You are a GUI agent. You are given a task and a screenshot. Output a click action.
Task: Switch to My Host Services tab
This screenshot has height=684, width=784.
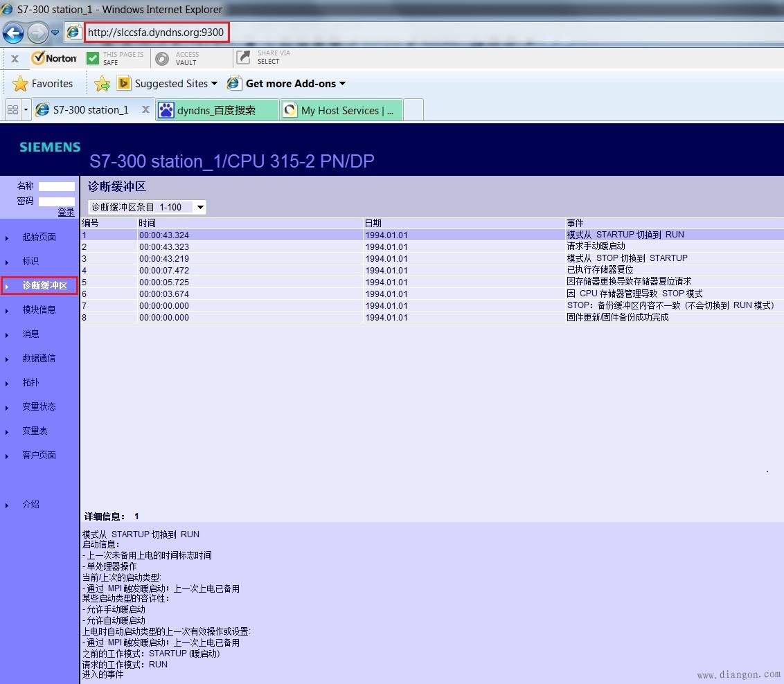pos(341,110)
